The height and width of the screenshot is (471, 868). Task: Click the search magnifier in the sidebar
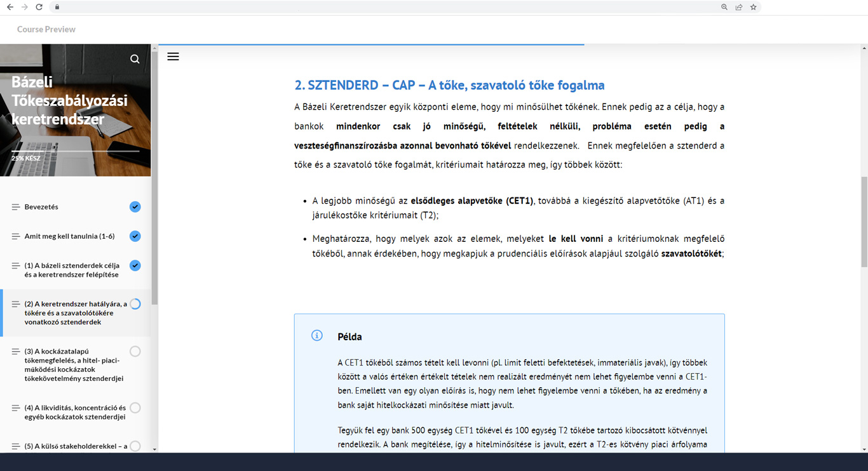(x=135, y=59)
